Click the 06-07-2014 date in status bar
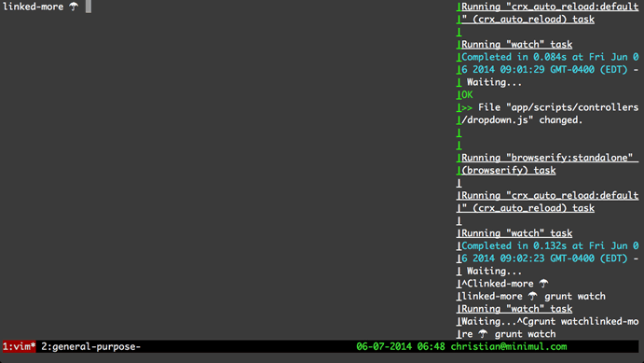Screen dimensions: 644x363 pos(384,346)
